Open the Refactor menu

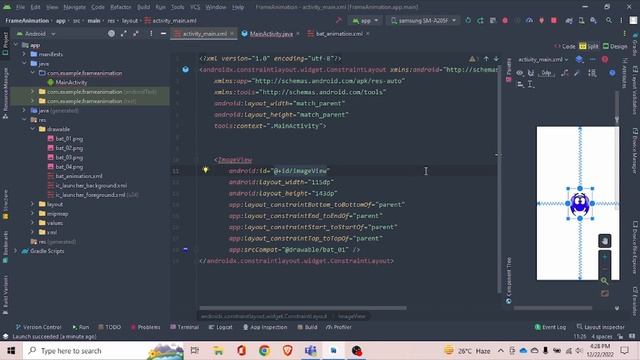tap(121, 7)
